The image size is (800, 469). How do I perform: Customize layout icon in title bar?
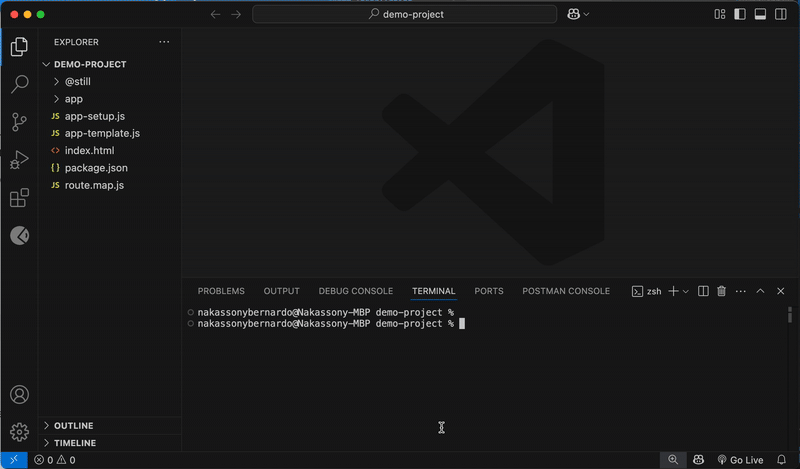[719, 14]
